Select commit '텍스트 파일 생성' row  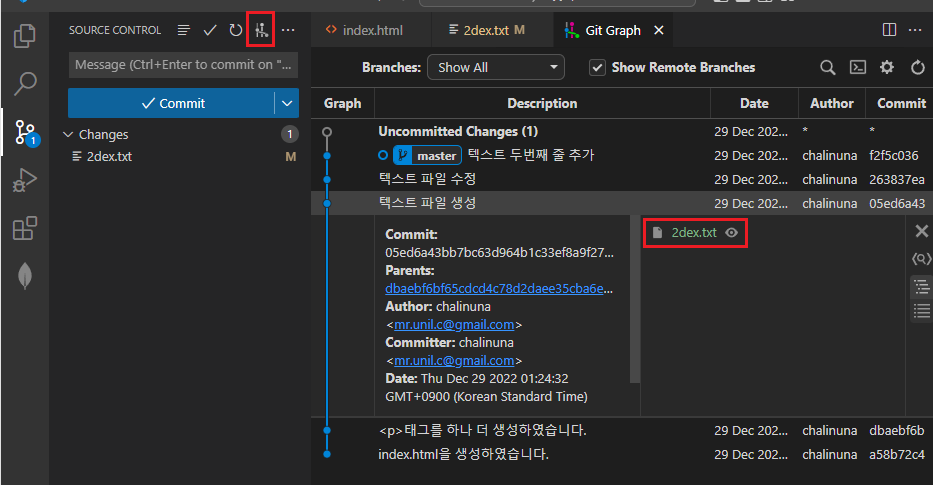(x=622, y=203)
